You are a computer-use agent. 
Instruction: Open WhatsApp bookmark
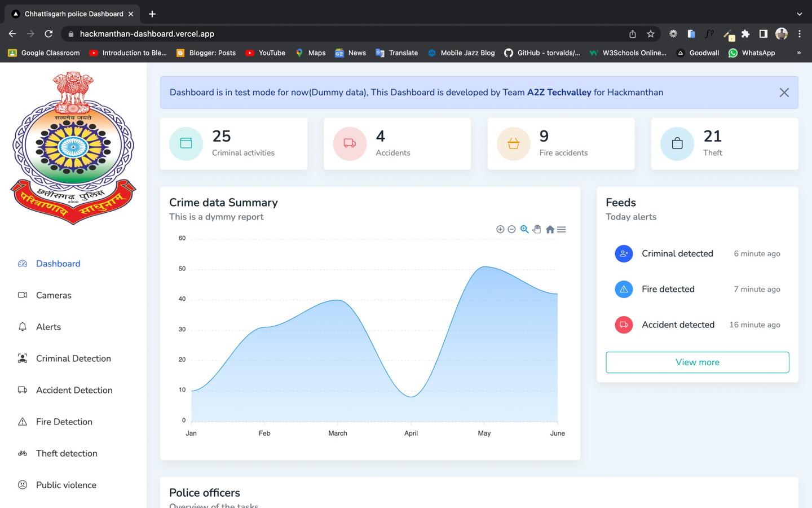(x=752, y=53)
